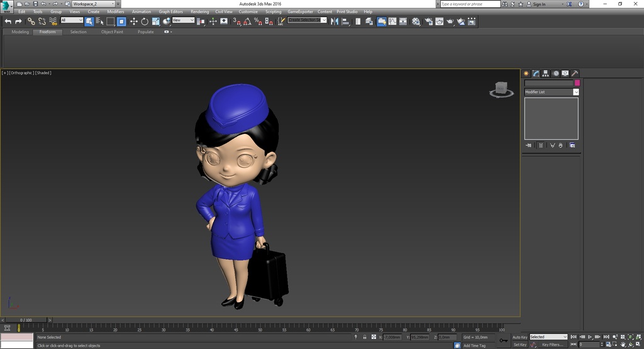Open the View reference coordinate dropdown
This screenshot has width=644, height=349.
tap(183, 20)
